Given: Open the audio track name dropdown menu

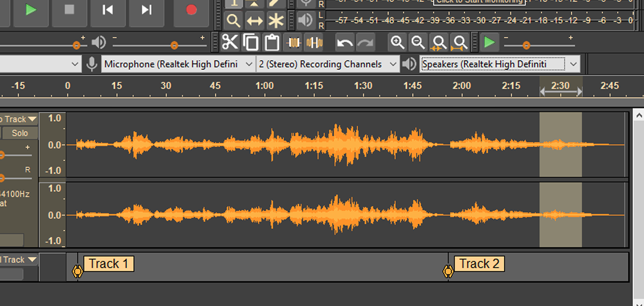Looking at the screenshot, I should [x=19, y=119].
